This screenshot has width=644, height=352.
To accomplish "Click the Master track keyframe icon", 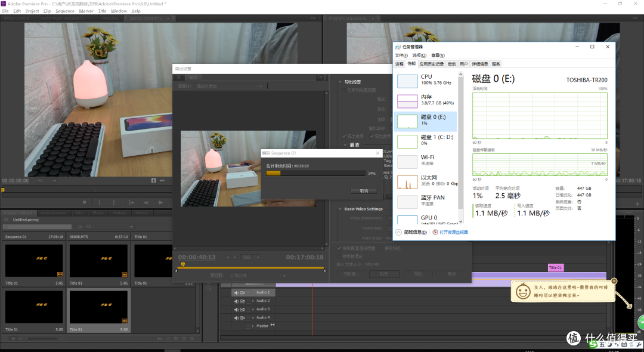I will 273,325.
